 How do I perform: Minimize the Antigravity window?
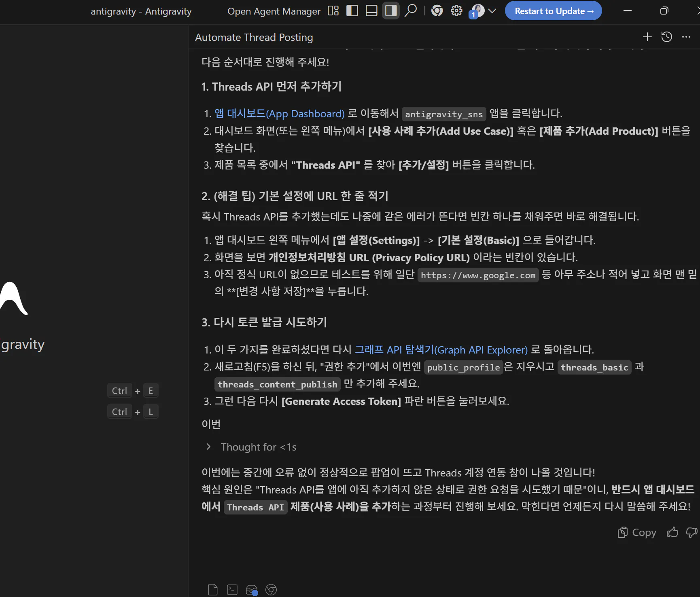[x=628, y=11]
